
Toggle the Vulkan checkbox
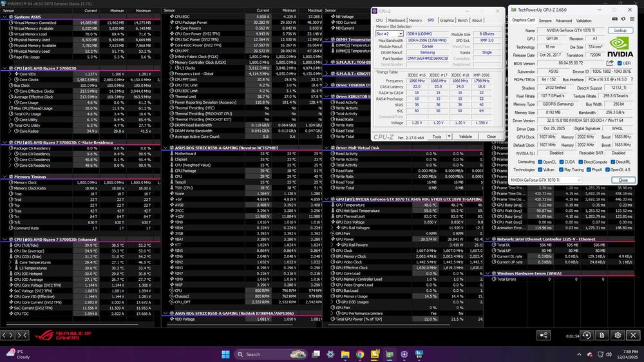coord(540,169)
